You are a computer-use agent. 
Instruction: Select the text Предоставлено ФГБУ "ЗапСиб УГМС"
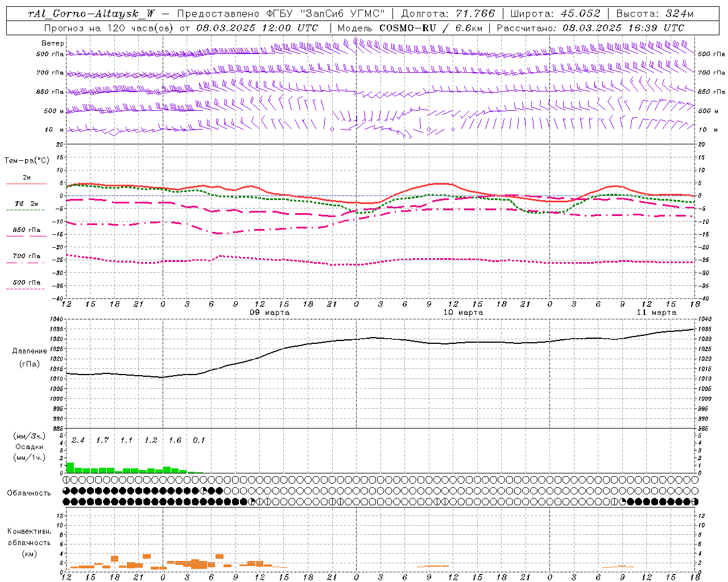tap(281, 14)
